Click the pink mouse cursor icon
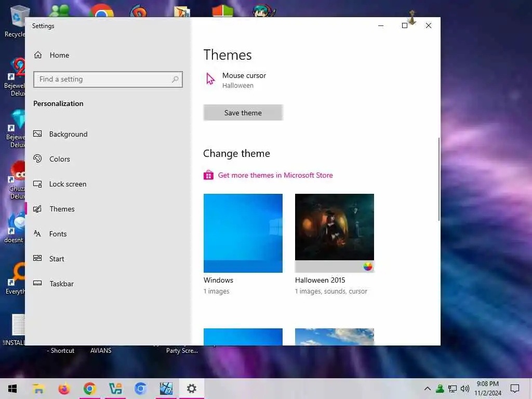This screenshot has width=532, height=399. point(210,79)
